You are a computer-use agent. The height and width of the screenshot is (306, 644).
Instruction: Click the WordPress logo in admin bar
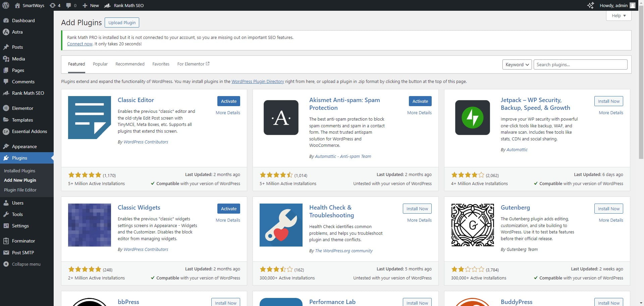click(6, 5)
